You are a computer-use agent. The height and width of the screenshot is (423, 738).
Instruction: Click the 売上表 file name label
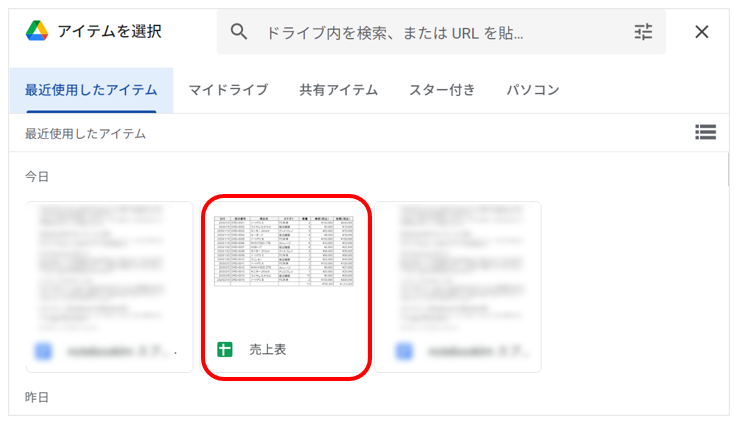pos(267,350)
